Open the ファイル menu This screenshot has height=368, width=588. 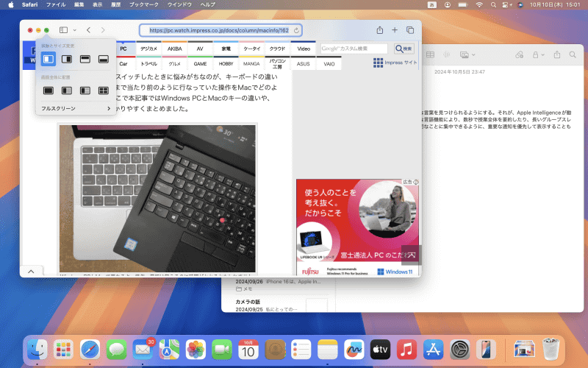pyautogui.click(x=56, y=4)
